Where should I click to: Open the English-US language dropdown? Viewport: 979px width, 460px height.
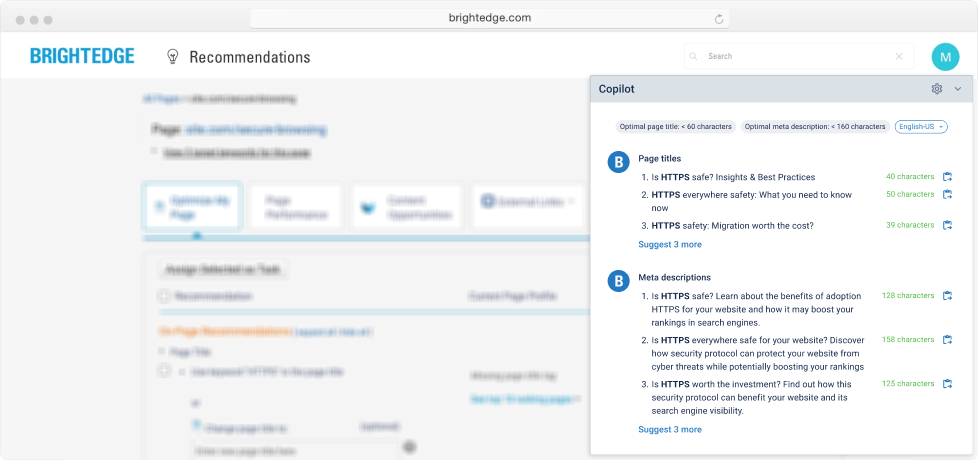(x=921, y=127)
